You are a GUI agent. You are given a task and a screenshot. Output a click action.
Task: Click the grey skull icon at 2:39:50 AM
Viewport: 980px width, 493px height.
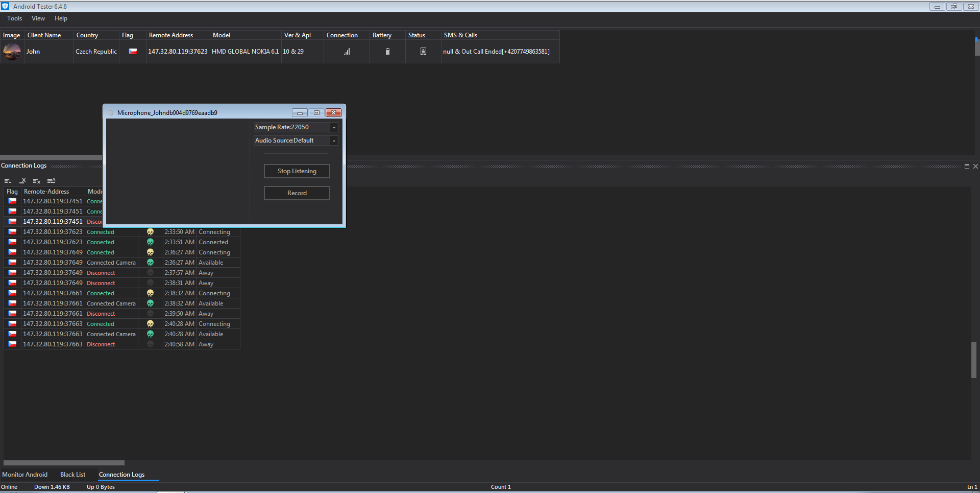(x=150, y=314)
